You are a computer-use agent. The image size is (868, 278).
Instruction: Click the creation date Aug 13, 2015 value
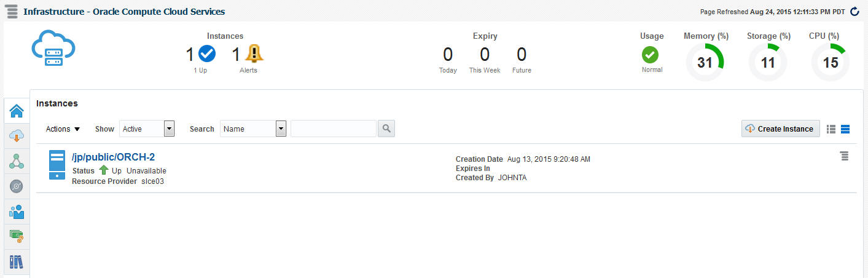pos(549,159)
